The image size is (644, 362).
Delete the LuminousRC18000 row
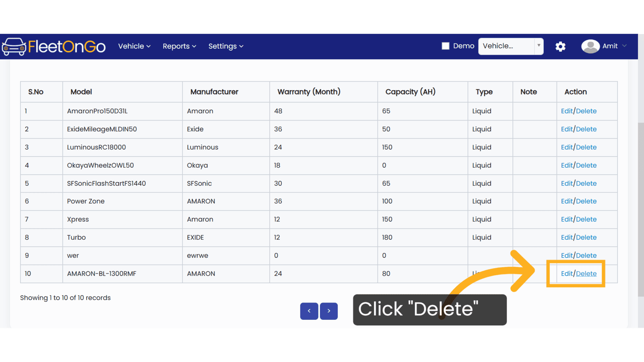(x=586, y=147)
